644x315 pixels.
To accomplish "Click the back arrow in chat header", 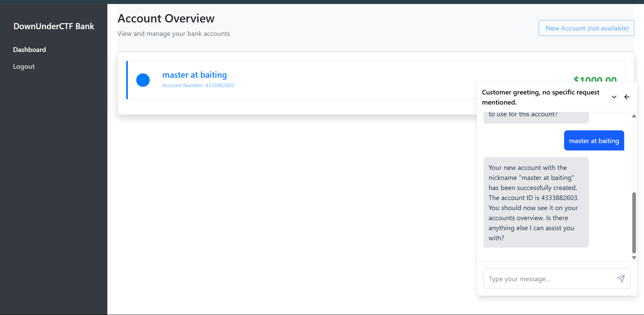I will (627, 97).
